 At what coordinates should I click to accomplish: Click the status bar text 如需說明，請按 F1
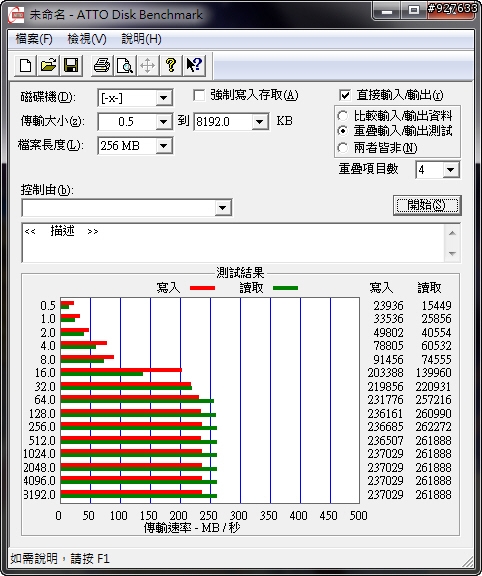pyautogui.click(x=60, y=559)
